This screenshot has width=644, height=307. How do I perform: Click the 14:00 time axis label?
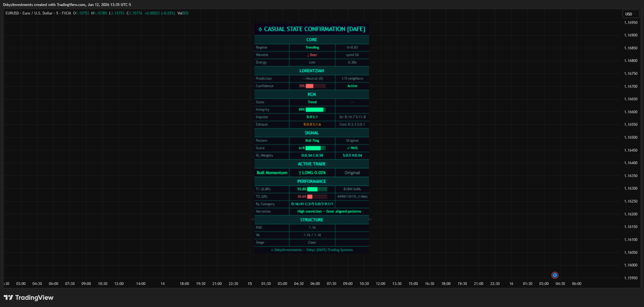141,284
